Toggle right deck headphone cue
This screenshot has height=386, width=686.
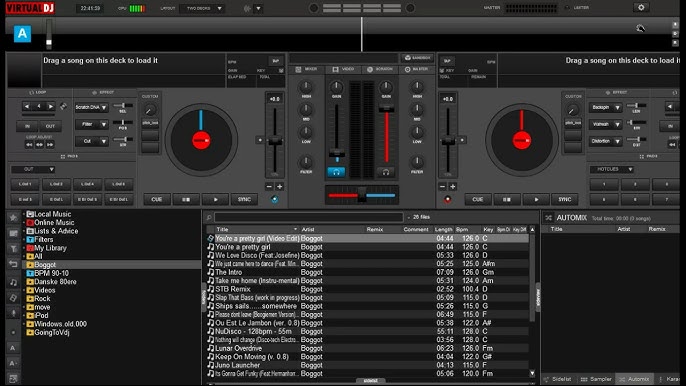point(385,172)
